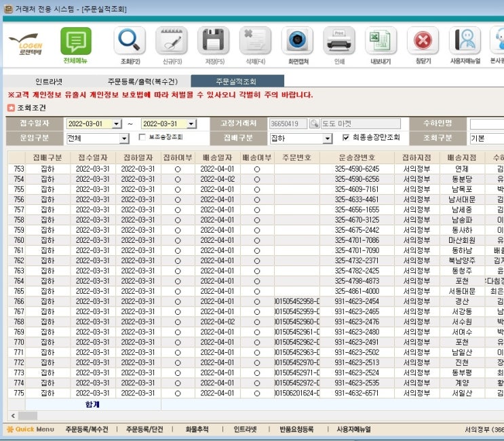Open the 집배구분 집하 dropdown
This screenshot has height=441, width=504.
(x=328, y=138)
